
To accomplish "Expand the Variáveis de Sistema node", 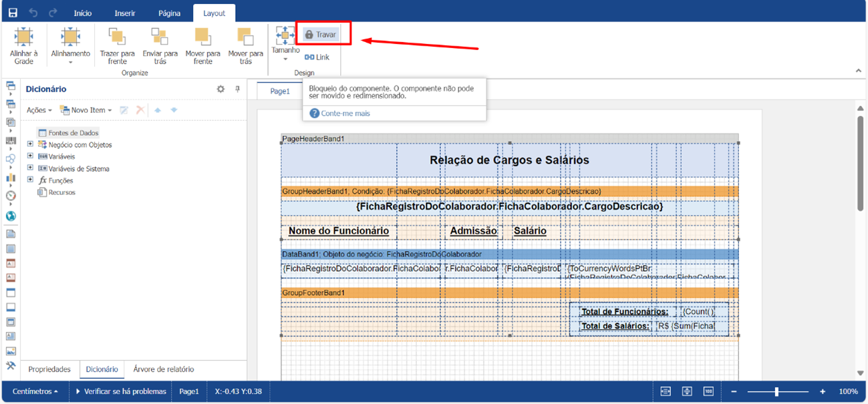I will pos(30,168).
